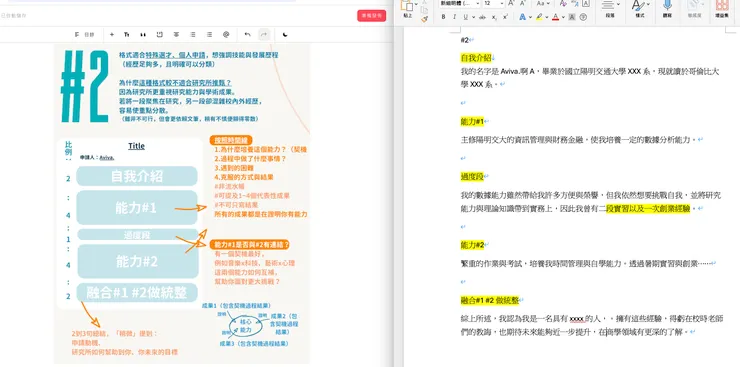Open the underline style dropdown arrow

click(473, 17)
